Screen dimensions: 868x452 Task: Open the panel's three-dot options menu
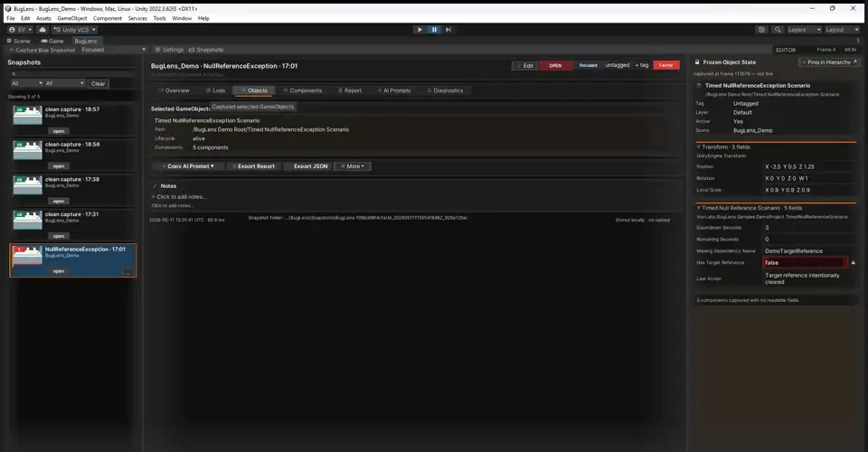(858, 41)
